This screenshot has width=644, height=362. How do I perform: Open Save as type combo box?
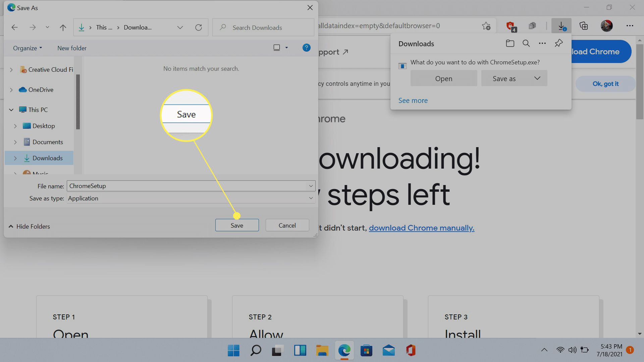pos(191,198)
